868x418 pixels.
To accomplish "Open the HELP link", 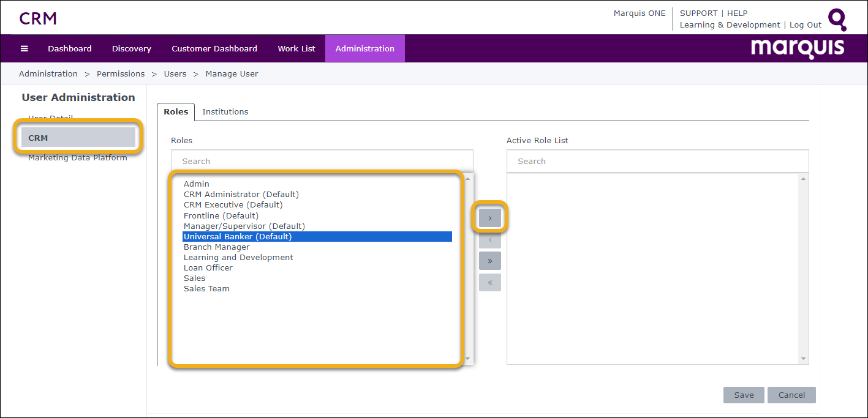I will tap(738, 13).
